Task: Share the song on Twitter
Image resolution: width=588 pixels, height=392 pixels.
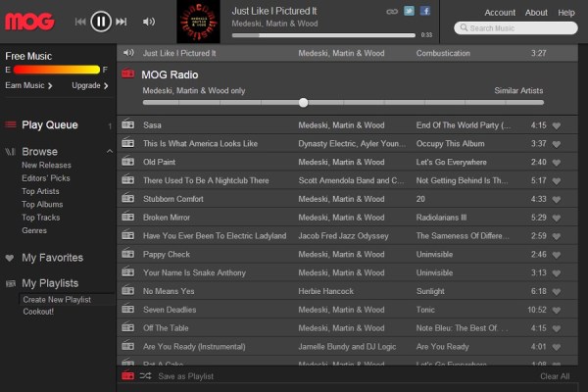Action: pos(409,11)
